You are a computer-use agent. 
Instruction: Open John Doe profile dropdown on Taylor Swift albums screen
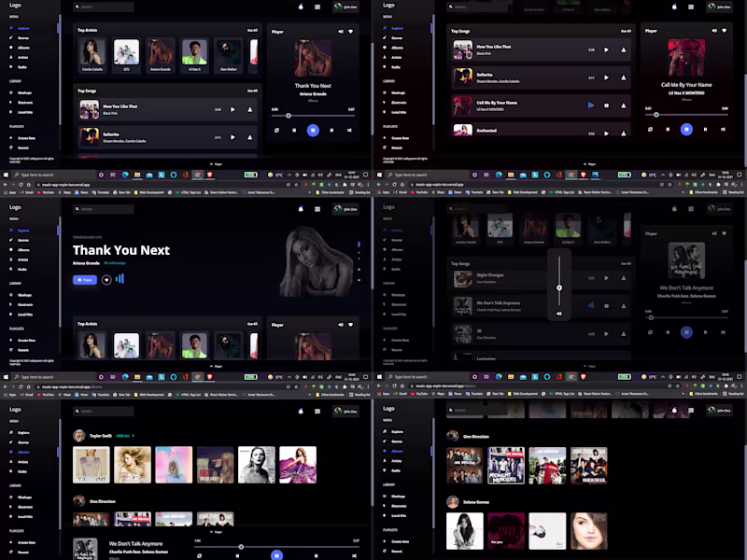pyautogui.click(x=345, y=411)
